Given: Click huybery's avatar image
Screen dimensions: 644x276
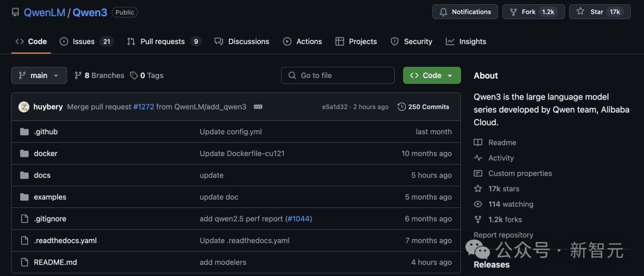Looking at the screenshot, I should pos(24,107).
